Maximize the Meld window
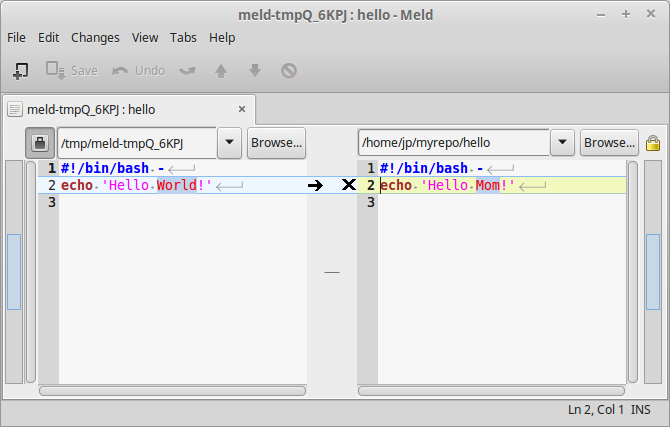 [x=626, y=15]
